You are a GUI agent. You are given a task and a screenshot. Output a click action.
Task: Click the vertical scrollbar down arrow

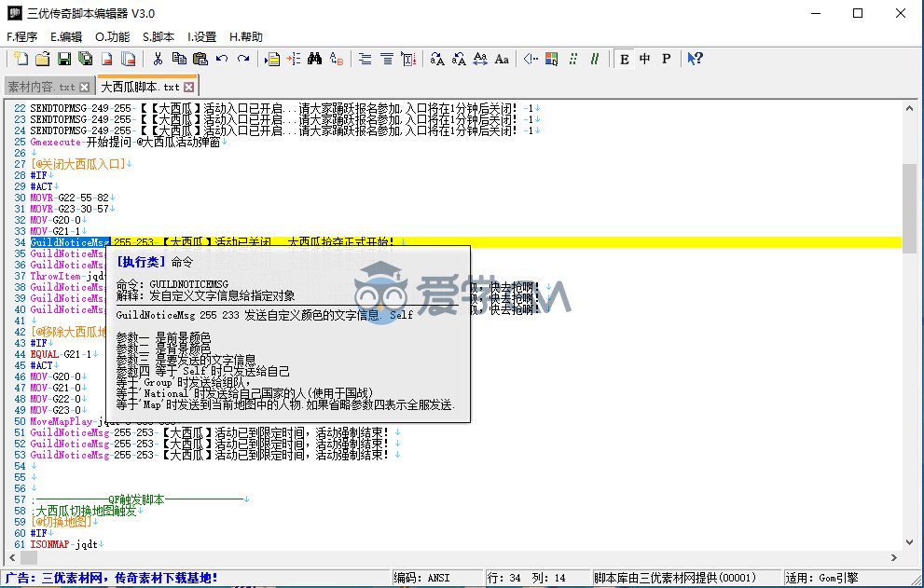tap(909, 542)
